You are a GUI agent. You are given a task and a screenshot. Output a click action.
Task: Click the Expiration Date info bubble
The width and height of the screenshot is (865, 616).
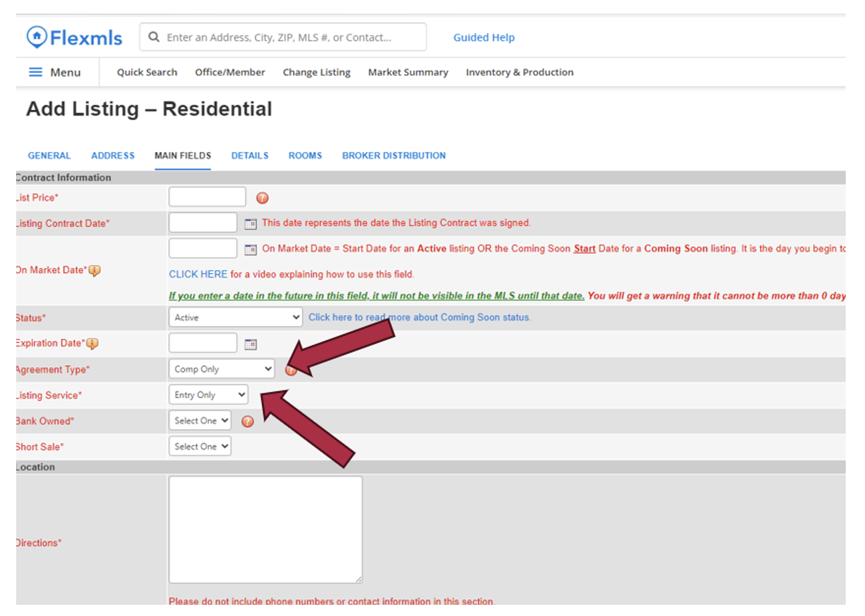click(92, 343)
